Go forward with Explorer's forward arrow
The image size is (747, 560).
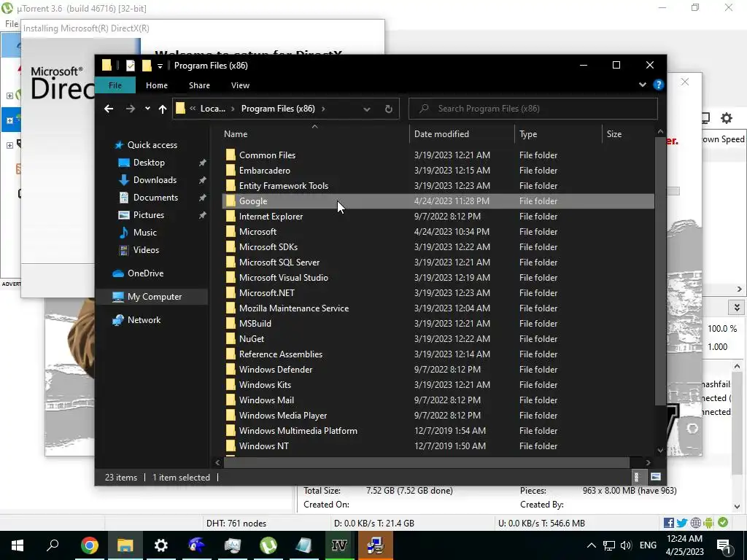pyautogui.click(x=130, y=109)
